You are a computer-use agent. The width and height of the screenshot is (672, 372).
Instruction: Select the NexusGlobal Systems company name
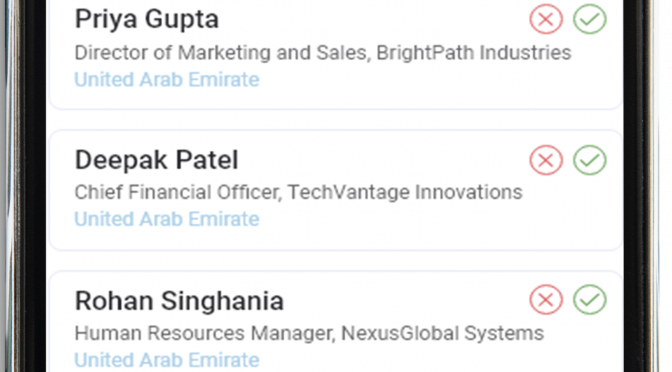[x=443, y=333]
